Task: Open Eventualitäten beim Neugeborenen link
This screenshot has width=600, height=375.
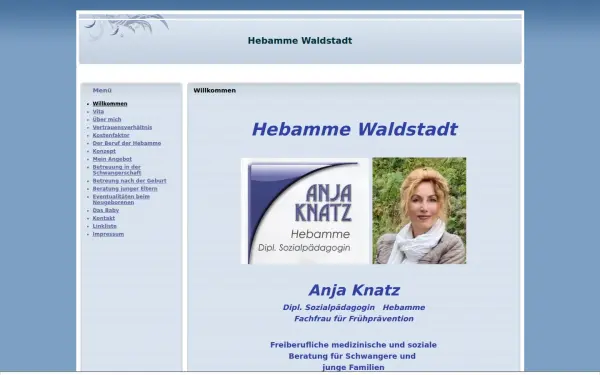Action: 121,199
